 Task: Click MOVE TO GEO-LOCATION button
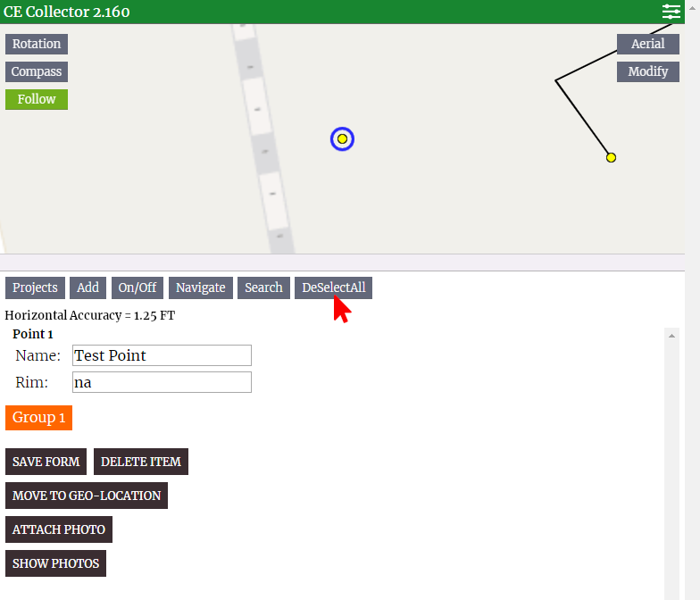[x=87, y=496]
